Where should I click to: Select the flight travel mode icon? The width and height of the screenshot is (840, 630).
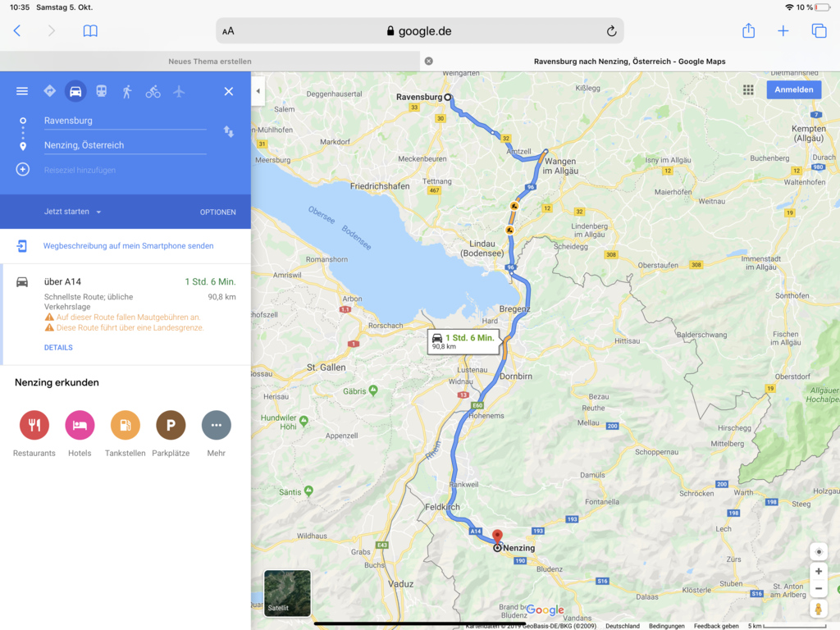[179, 92]
